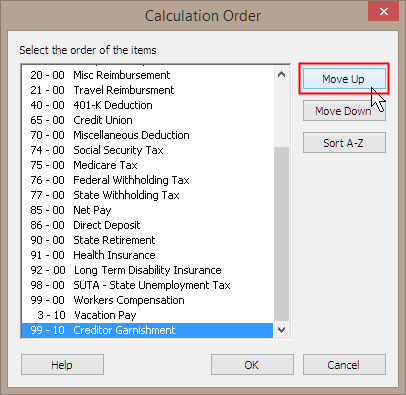
Task: Open Help for this dialog
Action: click(x=62, y=364)
